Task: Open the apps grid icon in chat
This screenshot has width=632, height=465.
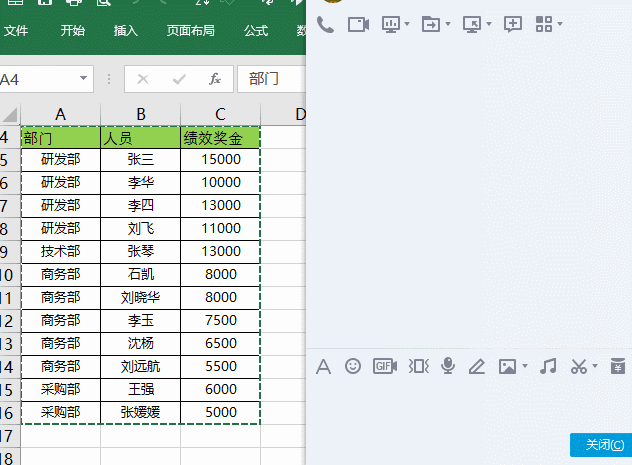Action: 544,24
